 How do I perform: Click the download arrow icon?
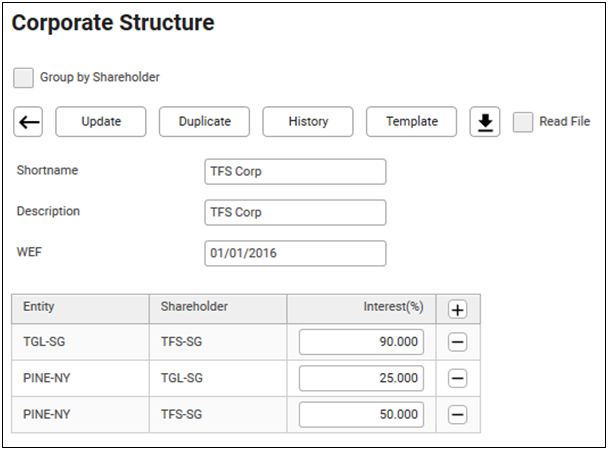point(485,122)
